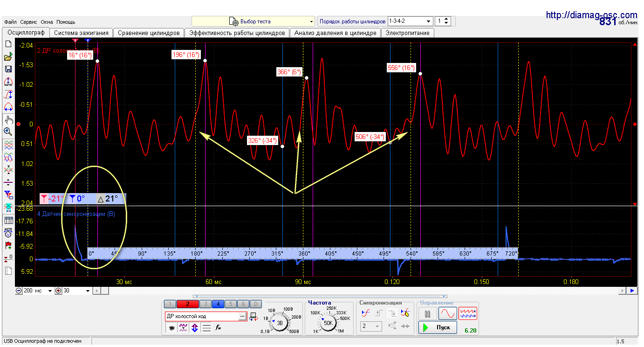Image resolution: width=644 pixels, height=347 pixels.
Task: Toggle channel 3 button
Action: coord(205,304)
